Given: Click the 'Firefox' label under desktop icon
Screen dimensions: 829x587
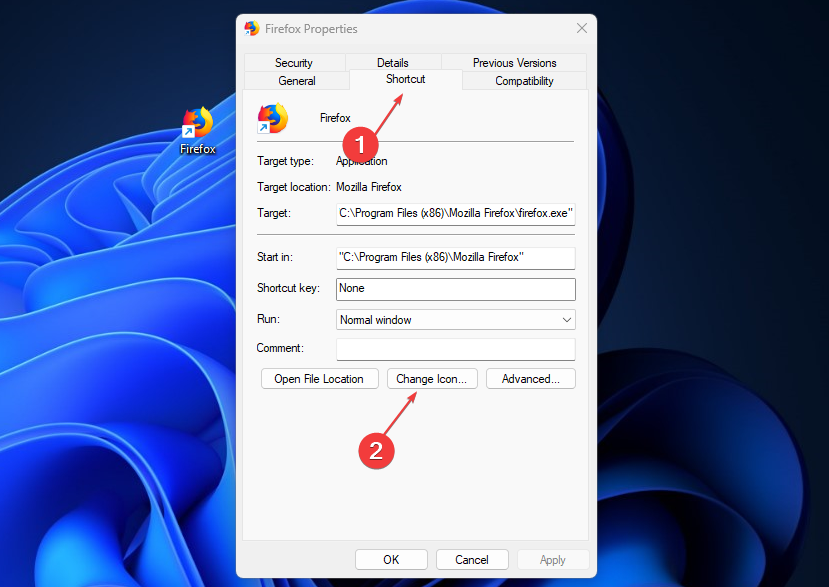Looking at the screenshot, I should (198, 149).
